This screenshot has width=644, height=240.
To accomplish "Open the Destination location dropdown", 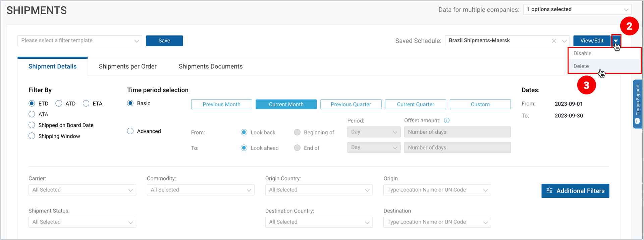I will [437, 222].
